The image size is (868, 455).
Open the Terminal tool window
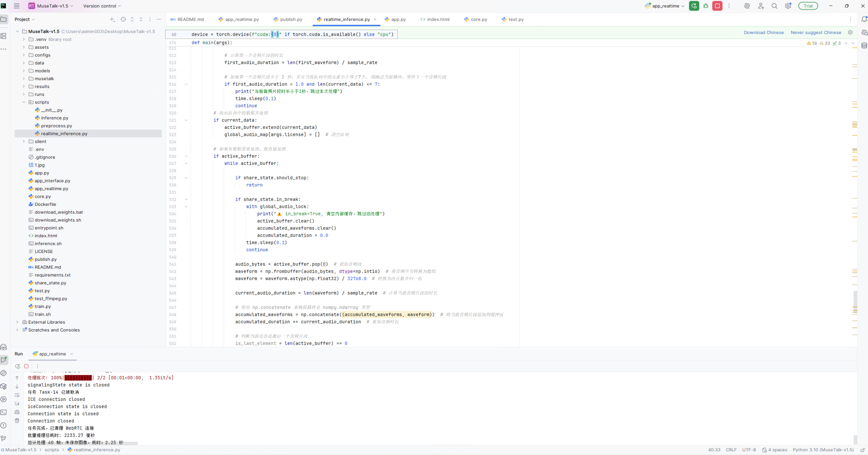[x=4, y=412]
